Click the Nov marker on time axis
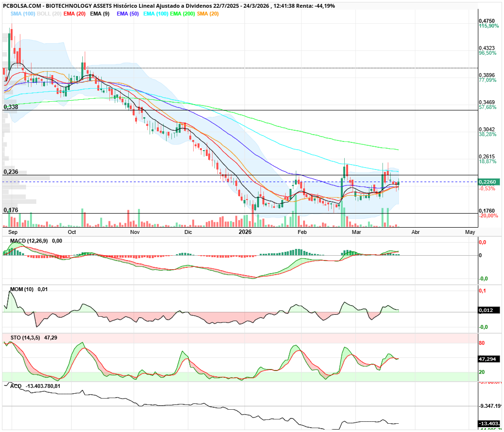Viewport: 504px width, 432px height. tap(135, 232)
